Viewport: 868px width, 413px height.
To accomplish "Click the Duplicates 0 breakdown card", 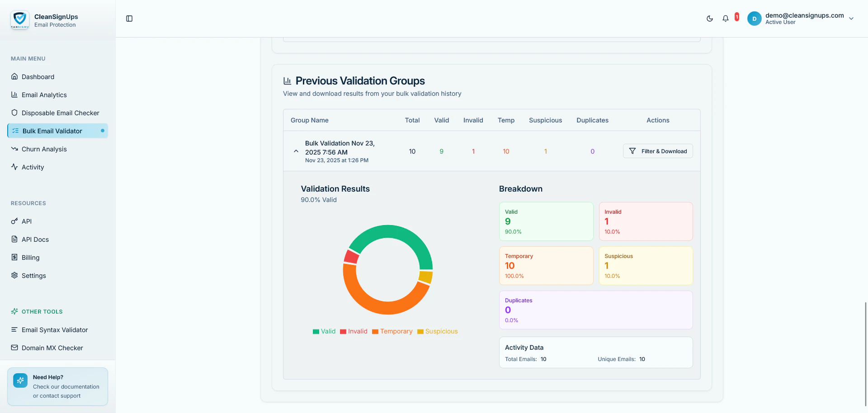I will (x=596, y=310).
